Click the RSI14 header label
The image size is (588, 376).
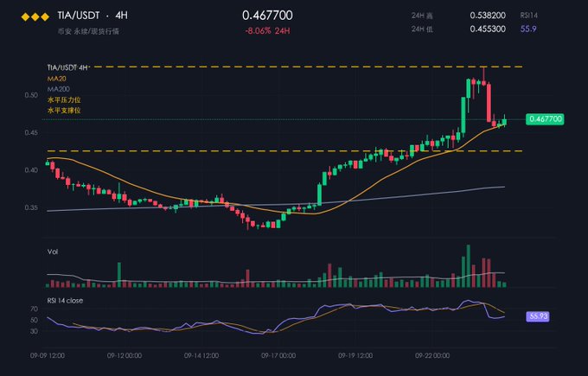click(528, 16)
